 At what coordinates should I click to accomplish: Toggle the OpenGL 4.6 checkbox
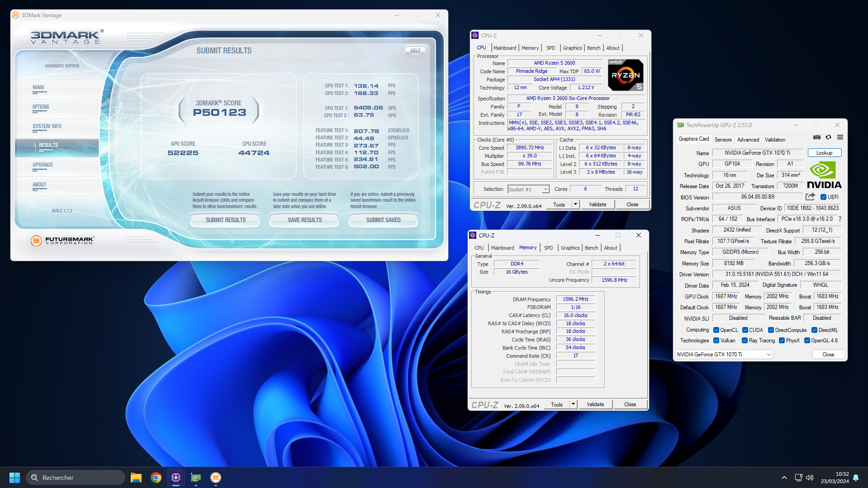pyautogui.click(x=807, y=341)
